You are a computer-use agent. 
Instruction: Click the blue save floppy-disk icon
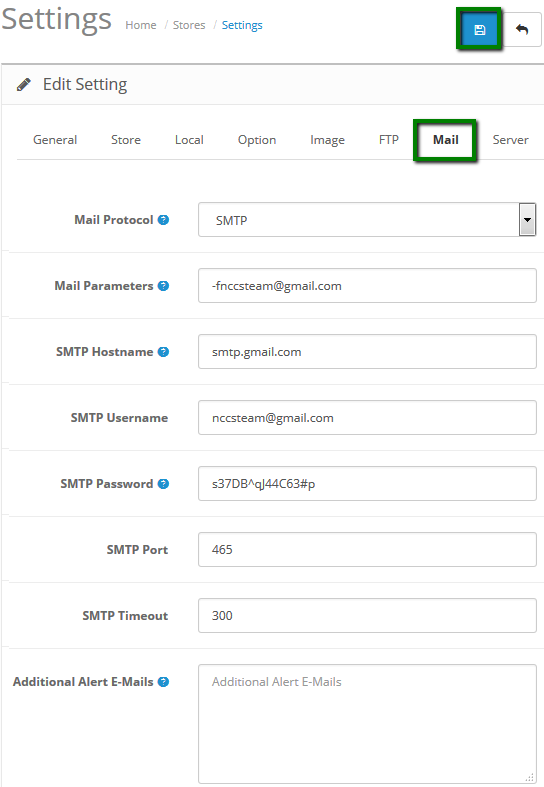pyautogui.click(x=479, y=30)
